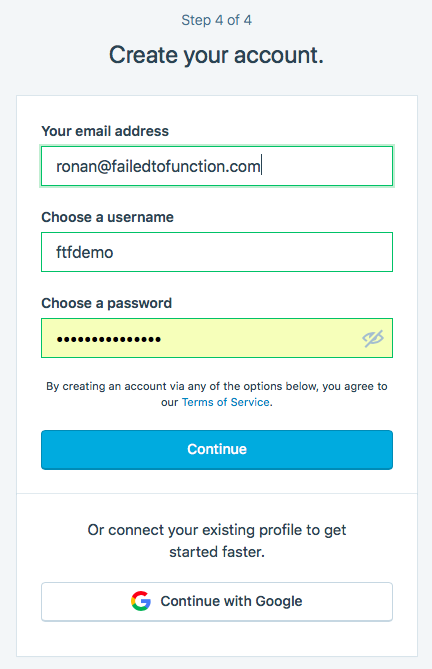The image size is (432, 669).
Task: Click the Continue button
Action: tap(217, 450)
